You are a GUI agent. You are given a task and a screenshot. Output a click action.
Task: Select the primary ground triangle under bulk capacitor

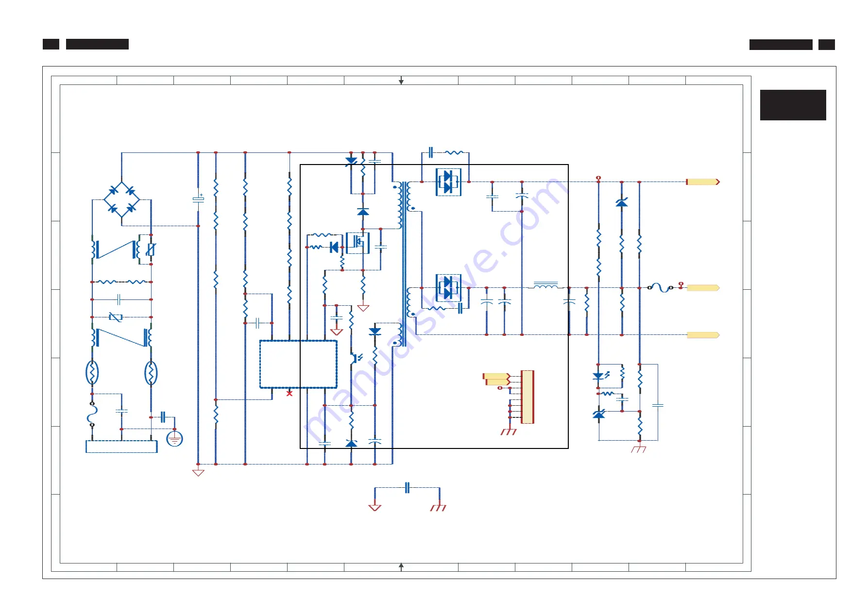click(198, 472)
